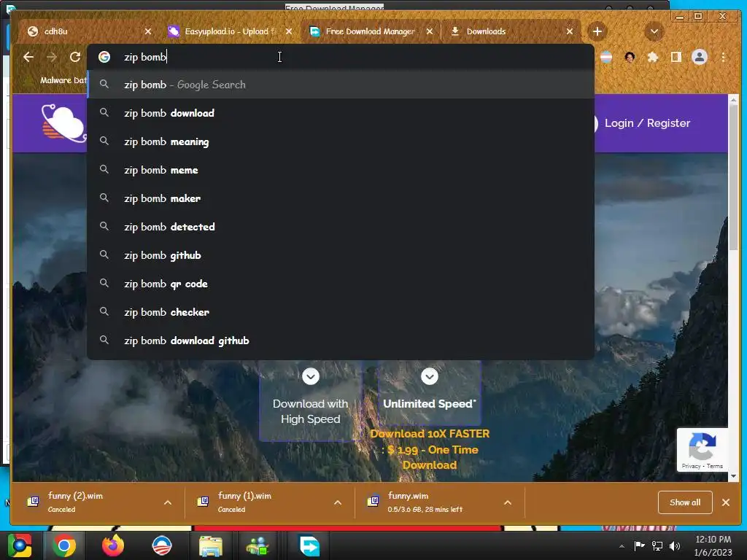Go back using the browser back arrow

[x=28, y=57]
